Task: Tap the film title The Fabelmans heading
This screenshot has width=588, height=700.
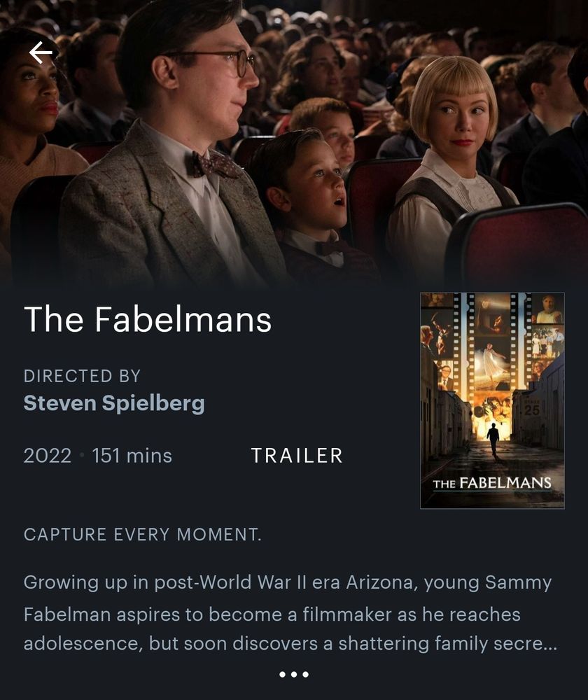Action: click(x=148, y=319)
